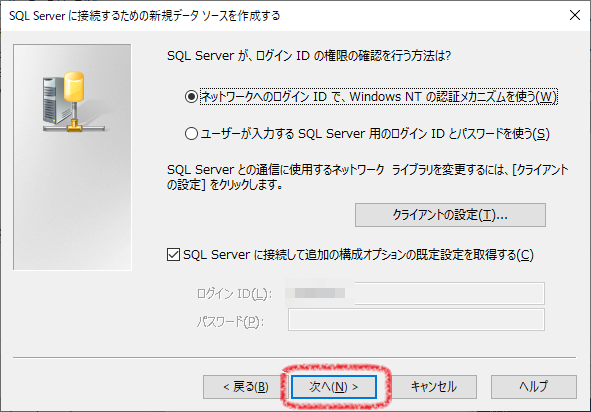
Task: Uncheck the SQL Server に接続して default settings checkbox
Action: click(x=173, y=255)
